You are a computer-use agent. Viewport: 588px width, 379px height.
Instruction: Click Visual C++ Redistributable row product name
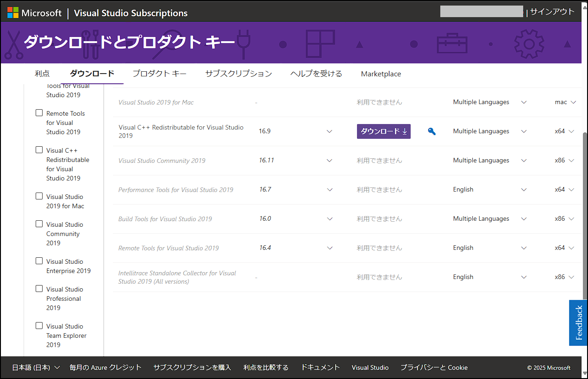tap(181, 131)
